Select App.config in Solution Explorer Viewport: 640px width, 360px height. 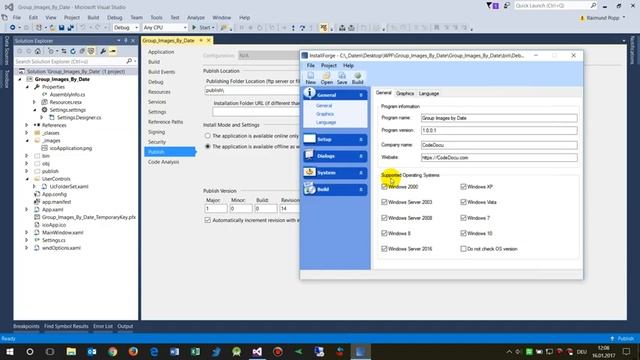pyautogui.click(x=54, y=194)
